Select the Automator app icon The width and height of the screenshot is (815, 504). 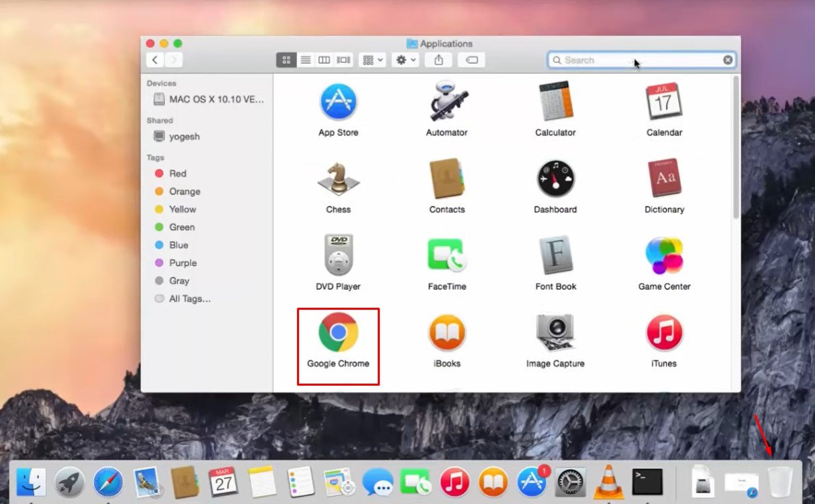447,102
